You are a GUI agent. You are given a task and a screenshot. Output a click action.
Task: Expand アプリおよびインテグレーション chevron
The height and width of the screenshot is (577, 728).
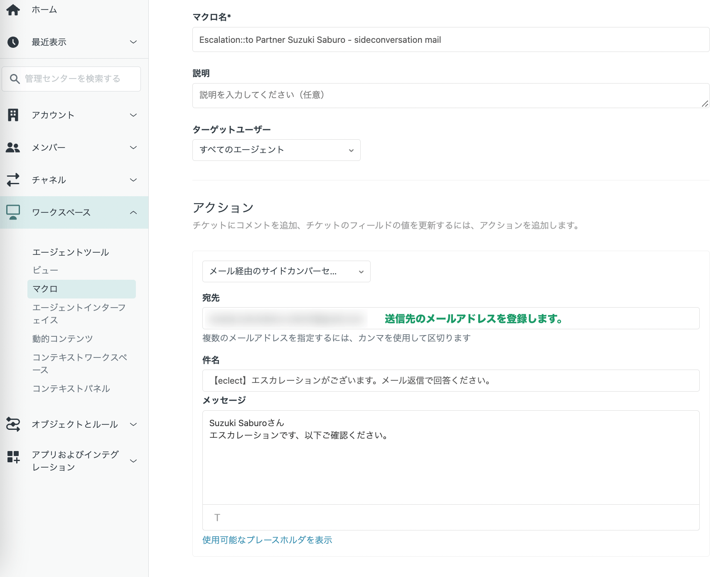[133, 461]
